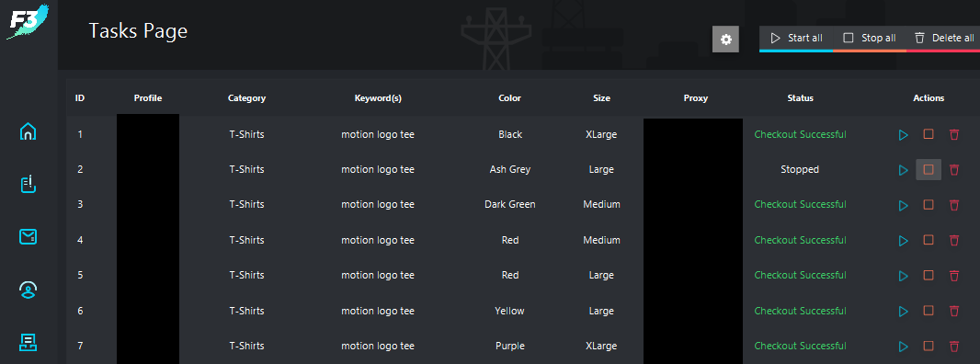
Task: Start task 5 Red Large
Action: click(x=903, y=275)
